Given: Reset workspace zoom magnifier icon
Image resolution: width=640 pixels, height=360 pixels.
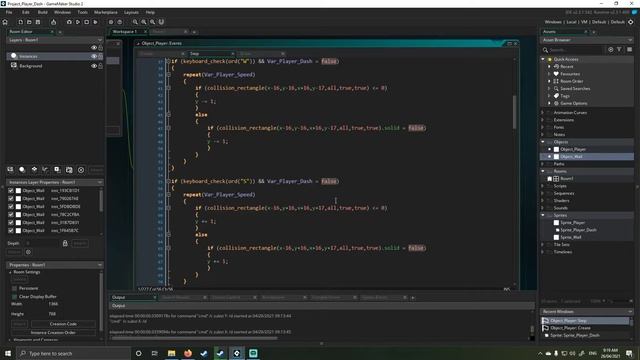Looking at the screenshot, I should pyautogui.click(x=152, y=22).
